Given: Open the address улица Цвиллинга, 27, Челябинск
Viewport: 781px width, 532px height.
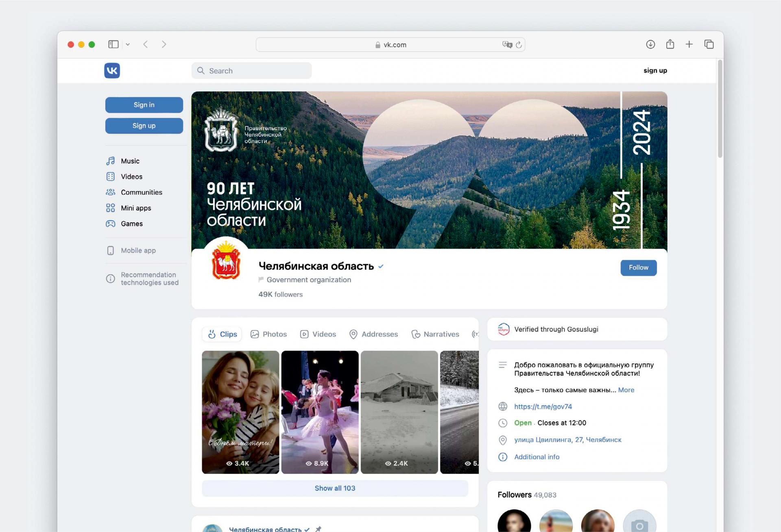Looking at the screenshot, I should coord(568,440).
